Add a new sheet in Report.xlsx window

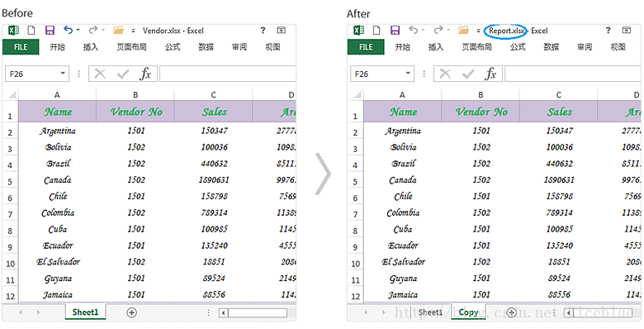point(511,312)
